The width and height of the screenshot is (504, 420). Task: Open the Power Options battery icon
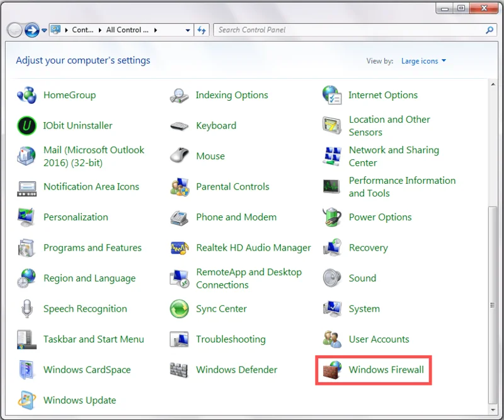(332, 217)
